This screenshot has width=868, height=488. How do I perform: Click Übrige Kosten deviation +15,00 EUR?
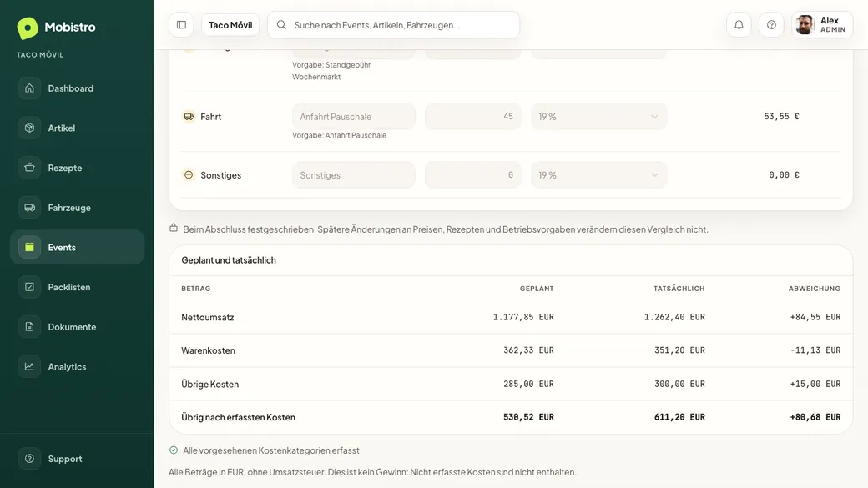[x=815, y=384]
